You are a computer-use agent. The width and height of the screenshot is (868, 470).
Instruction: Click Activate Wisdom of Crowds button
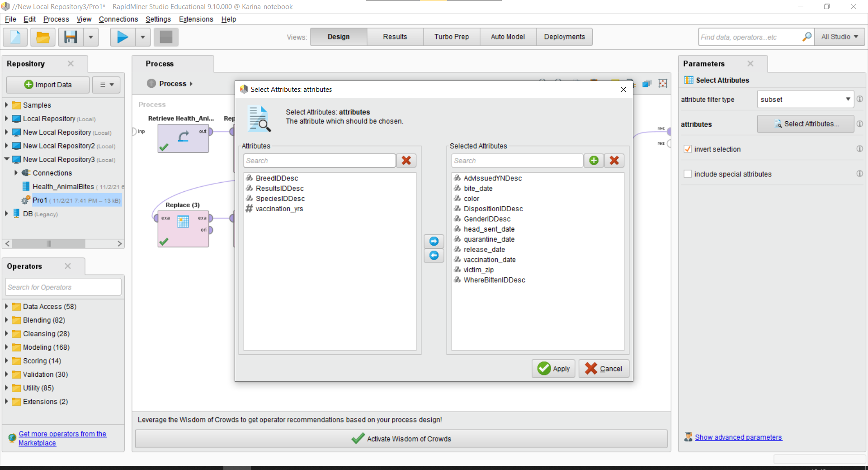pyautogui.click(x=401, y=439)
